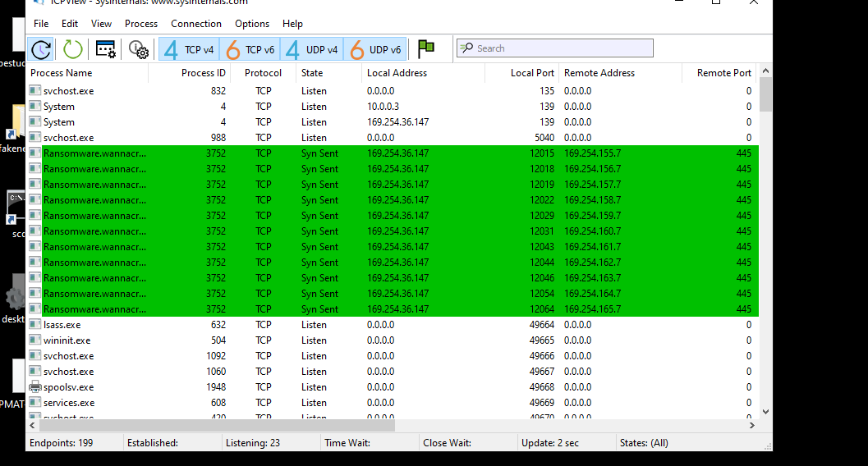Select svchost.exe row with PID 988
The width and height of the screenshot is (868, 466).
(x=393, y=138)
